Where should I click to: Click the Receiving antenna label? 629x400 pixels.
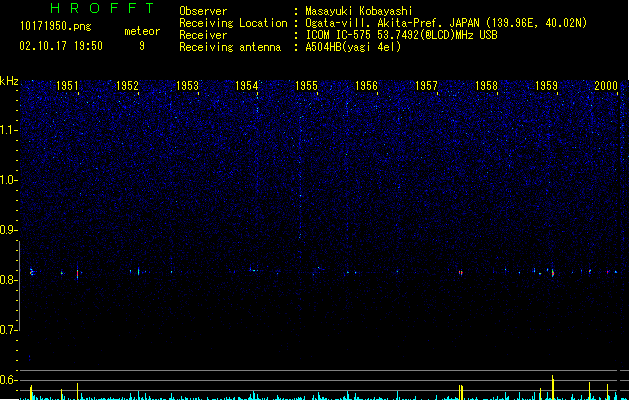[x=230, y=47]
